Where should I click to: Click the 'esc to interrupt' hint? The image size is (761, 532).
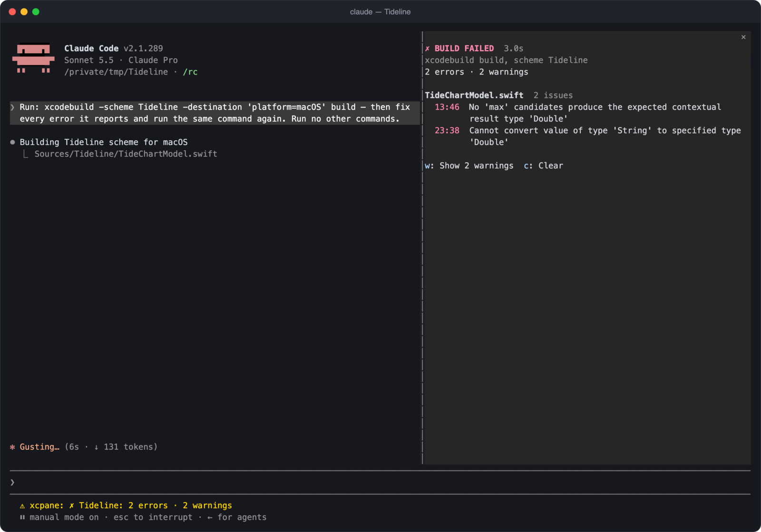(x=153, y=517)
